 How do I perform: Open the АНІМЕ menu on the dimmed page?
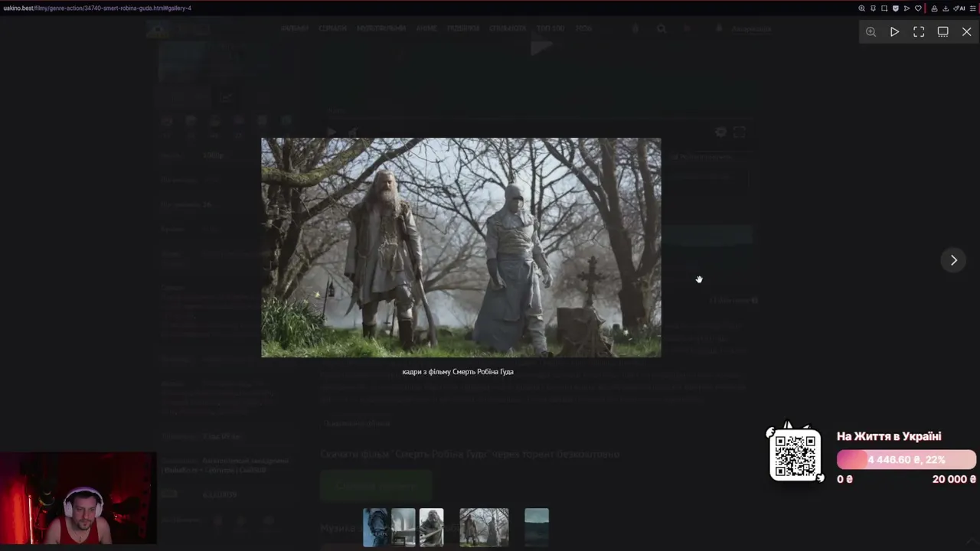point(426,28)
